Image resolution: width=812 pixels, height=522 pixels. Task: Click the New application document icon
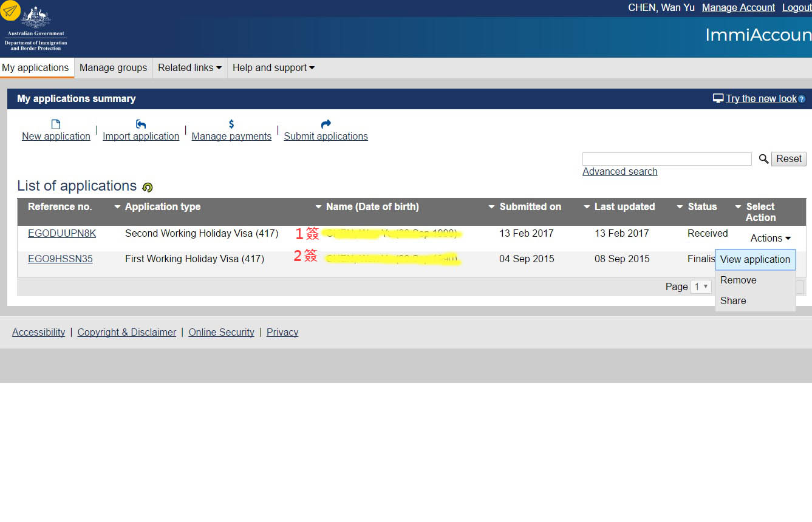tap(56, 124)
